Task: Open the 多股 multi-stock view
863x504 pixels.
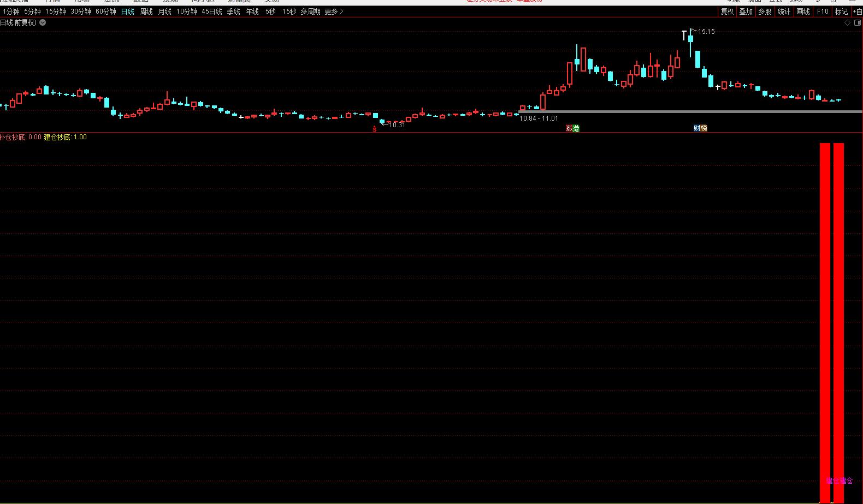Action: [x=765, y=11]
